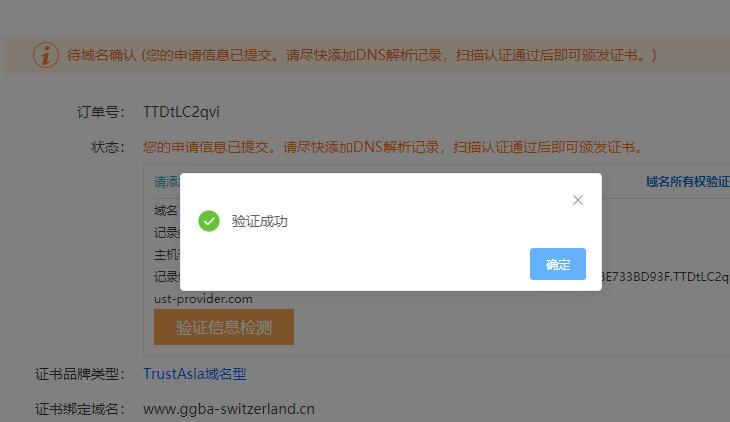The image size is (730, 422).
Task: Click the 证书品牌类型 label
Action: (80, 374)
